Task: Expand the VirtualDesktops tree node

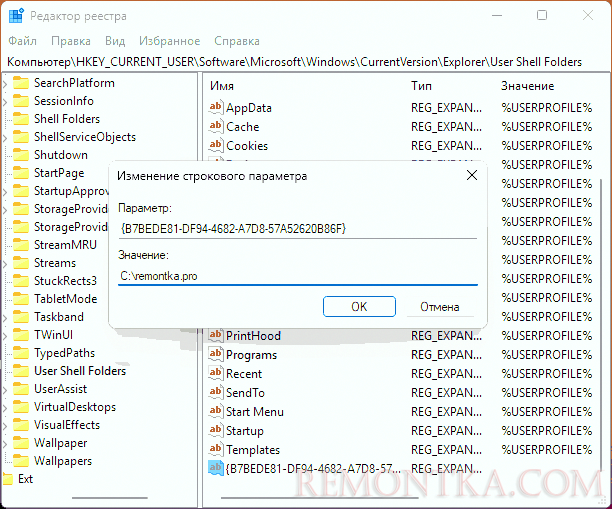Action: (5, 407)
